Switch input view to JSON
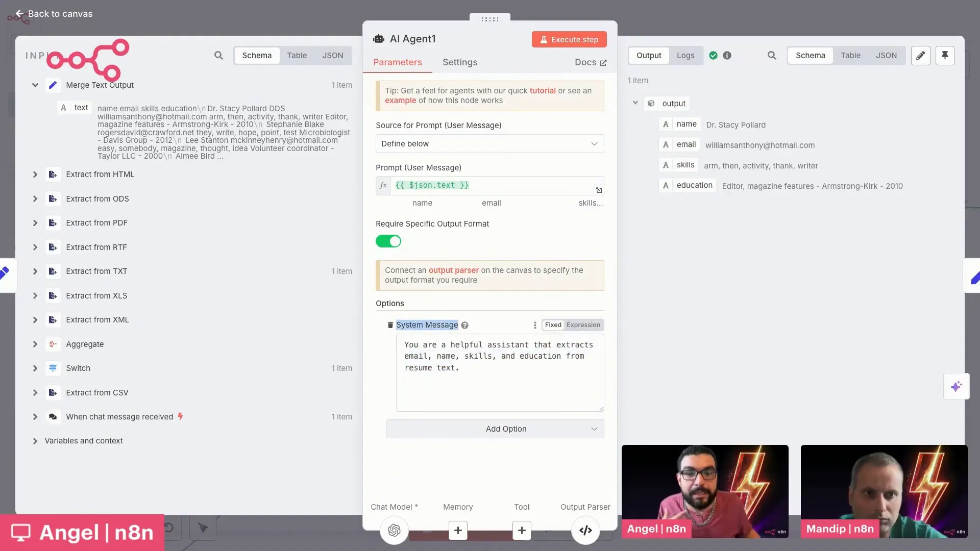Image resolution: width=980 pixels, height=551 pixels. [x=332, y=56]
